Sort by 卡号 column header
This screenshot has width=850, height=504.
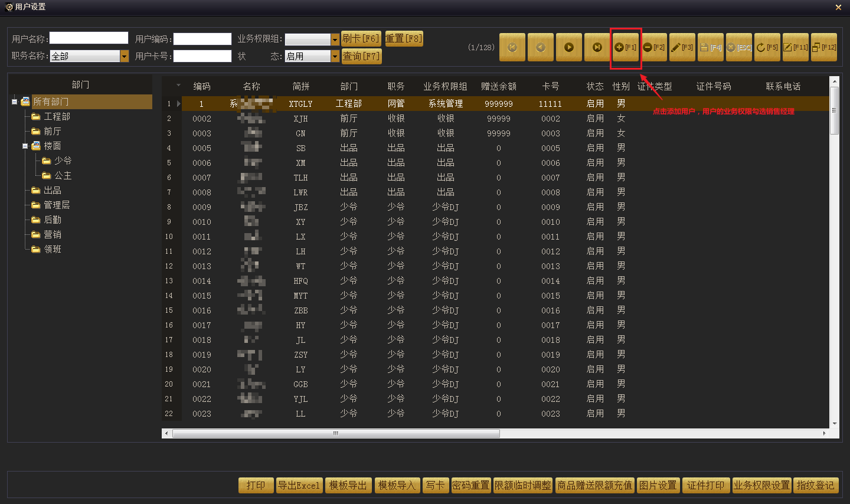[x=551, y=86]
